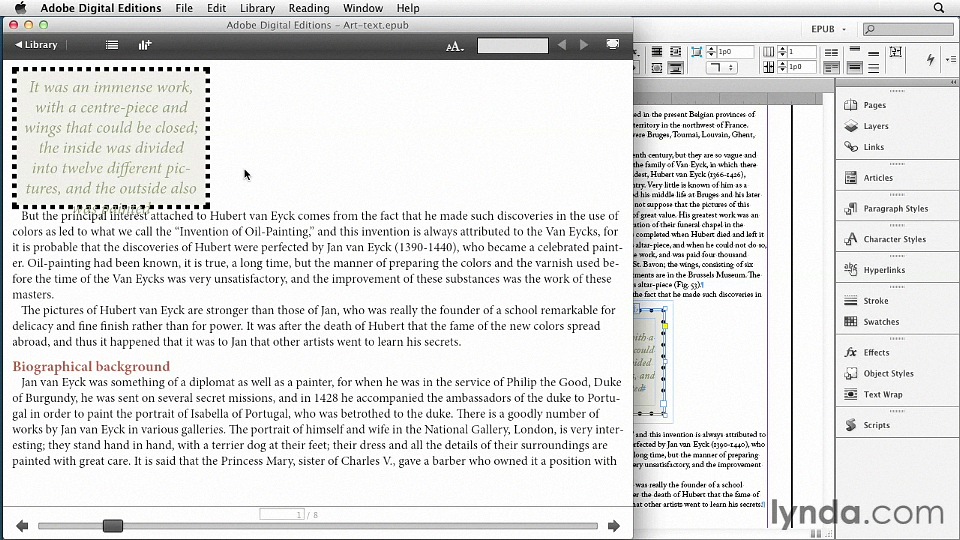Open the corner shape dropdown

pos(722,68)
